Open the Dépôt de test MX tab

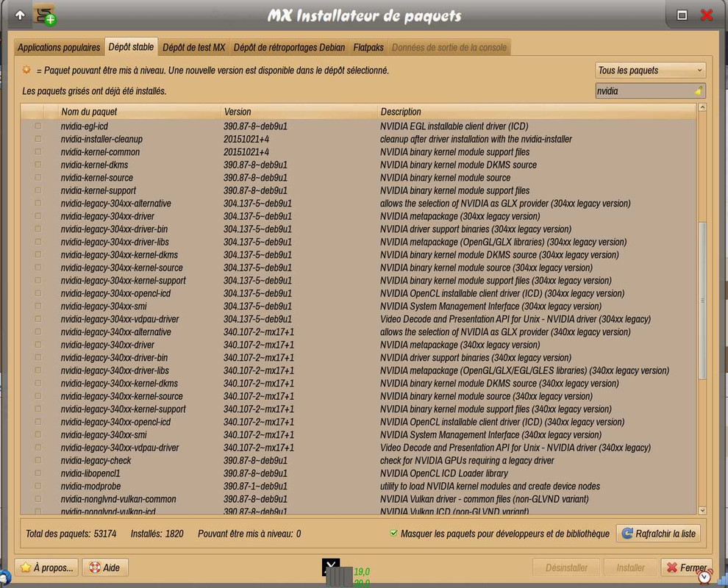(x=193, y=47)
